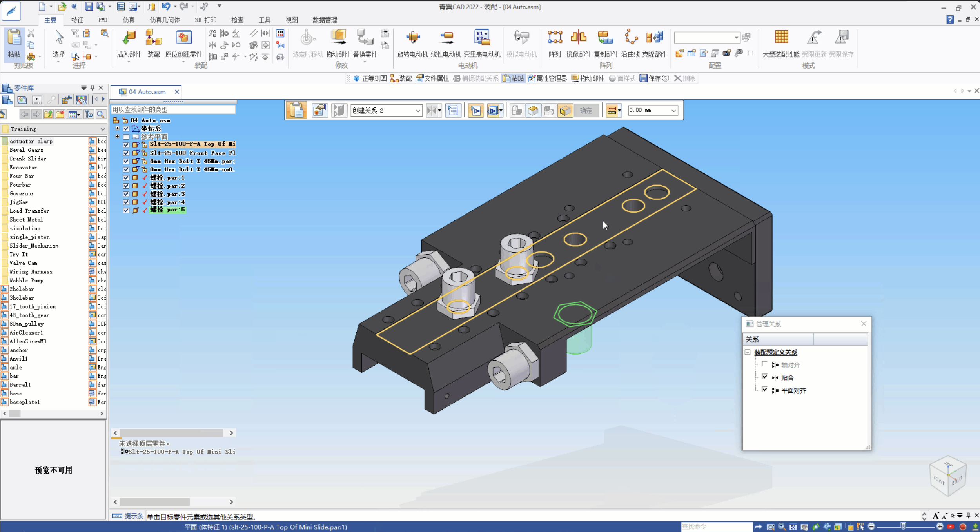Screen dimensions: 980x532
Task: Uncheck the 螺栓.par:5 visibility checkbox
Action: click(126, 210)
